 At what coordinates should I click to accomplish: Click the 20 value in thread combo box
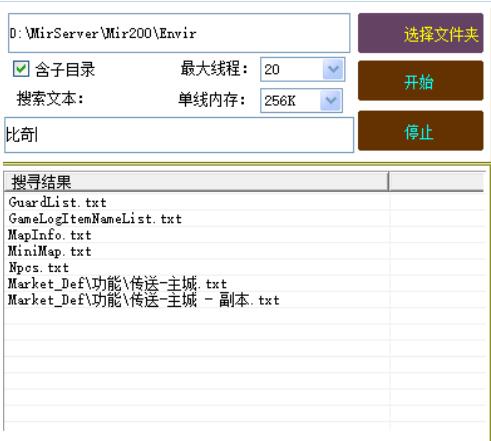click(272, 69)
